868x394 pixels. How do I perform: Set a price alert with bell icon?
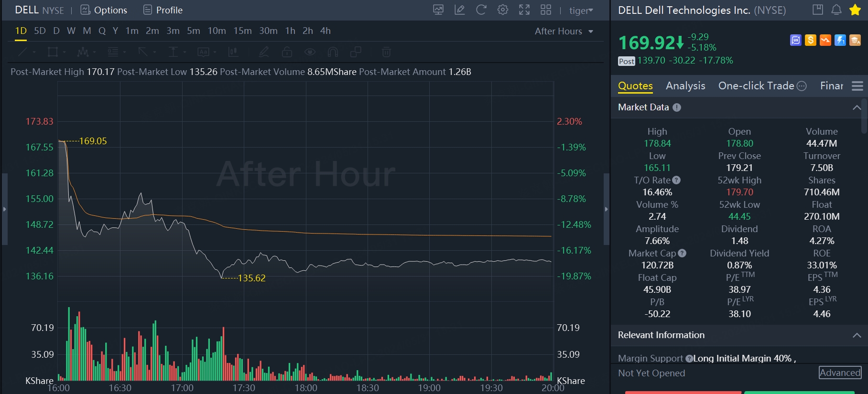point(836,10)
